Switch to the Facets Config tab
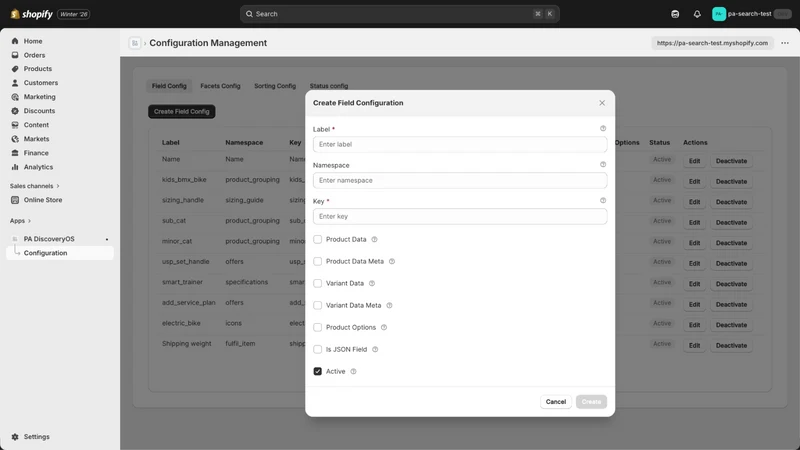The image size is (800, 450). click(x=220, y=86)
